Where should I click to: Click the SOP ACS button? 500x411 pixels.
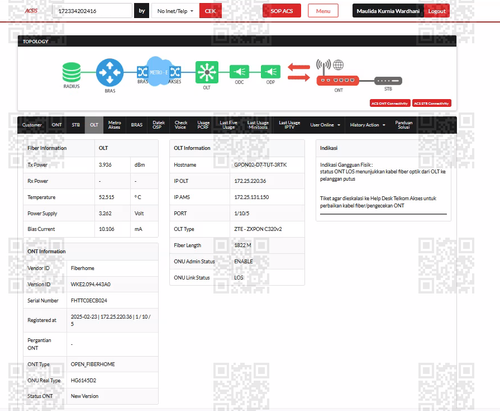[x=282, y=11]
